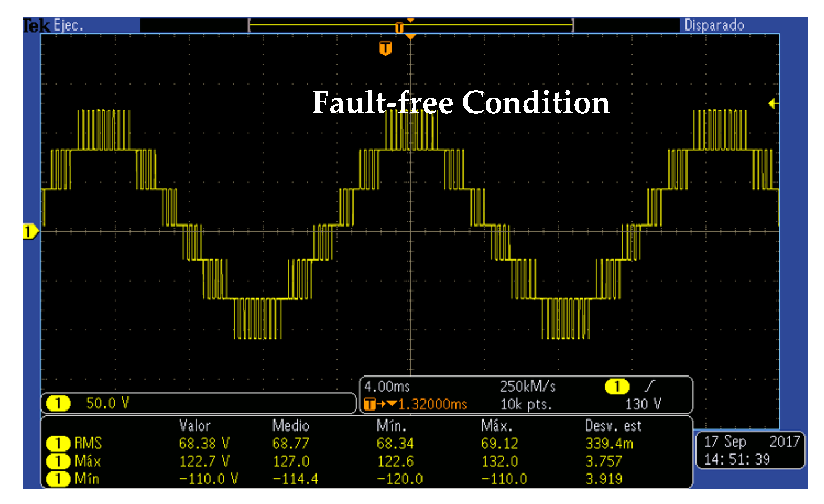Click the Disparado trigger status label
The height and width of the screenshot is (504, 824).
coord(714,26)
